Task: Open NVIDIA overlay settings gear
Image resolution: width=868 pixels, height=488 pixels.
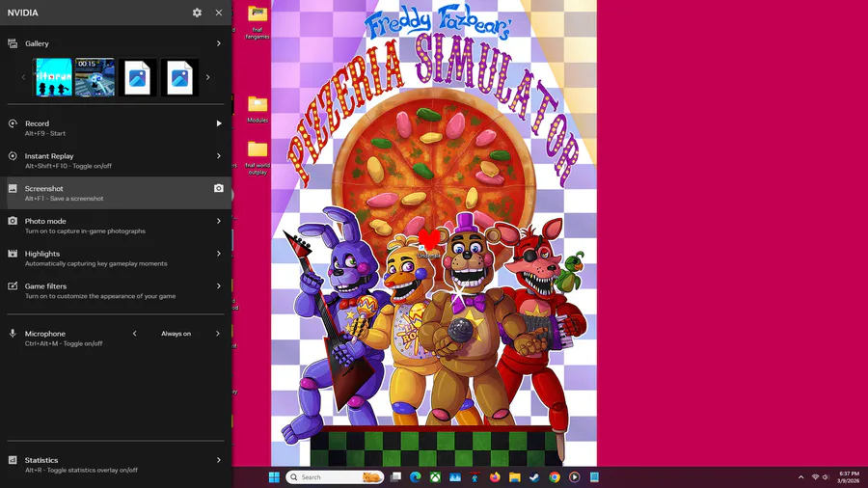Action: [x=197, y=13]
